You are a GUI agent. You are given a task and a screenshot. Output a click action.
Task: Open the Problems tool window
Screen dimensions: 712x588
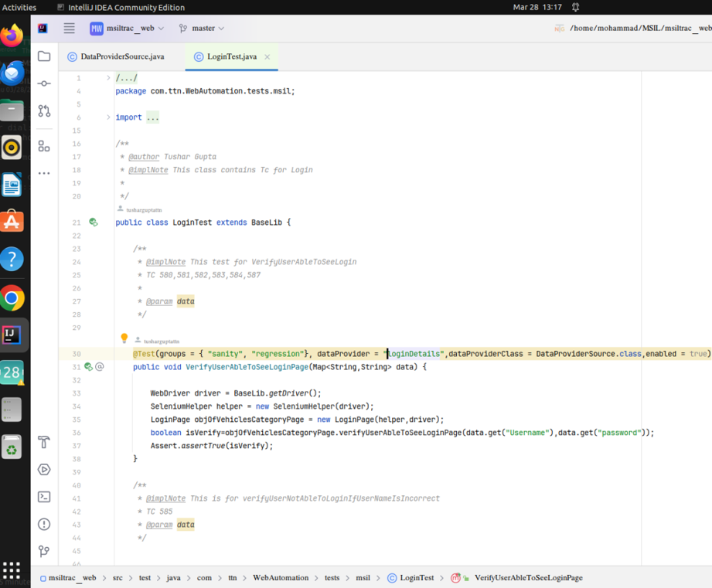point(44,524)
